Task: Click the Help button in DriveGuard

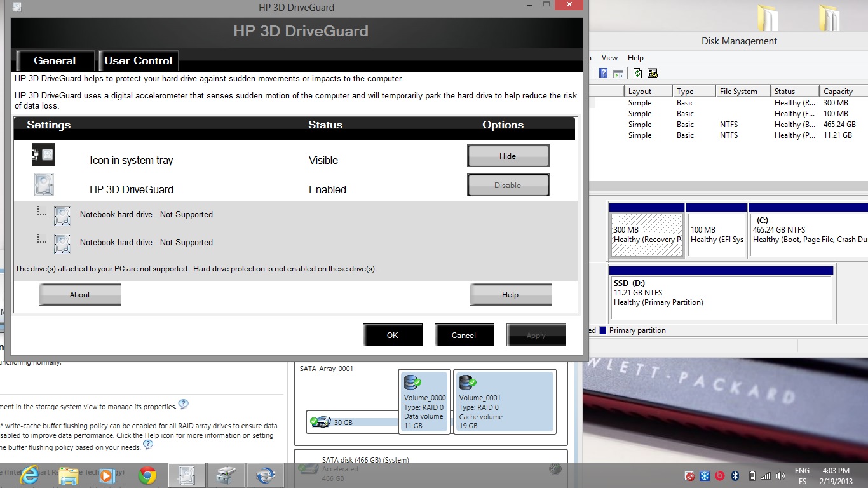Action: pyautogui.click(x=510, y=294)
